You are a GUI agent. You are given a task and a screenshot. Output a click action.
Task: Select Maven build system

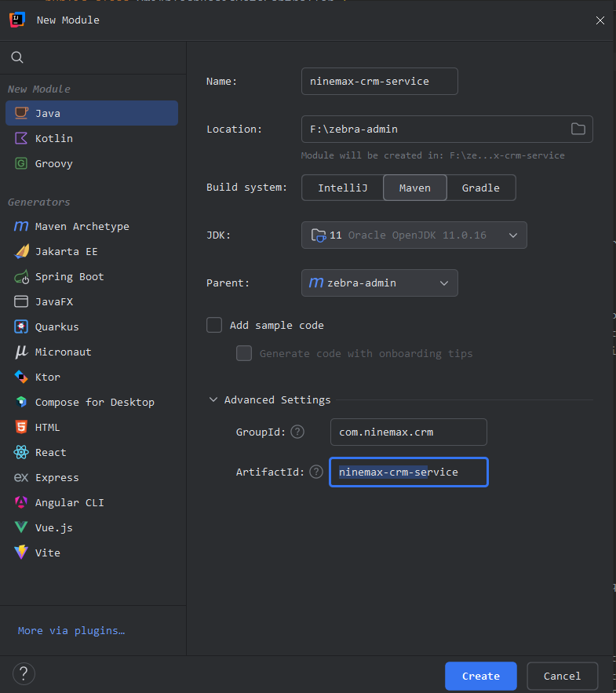pos(415,188)
